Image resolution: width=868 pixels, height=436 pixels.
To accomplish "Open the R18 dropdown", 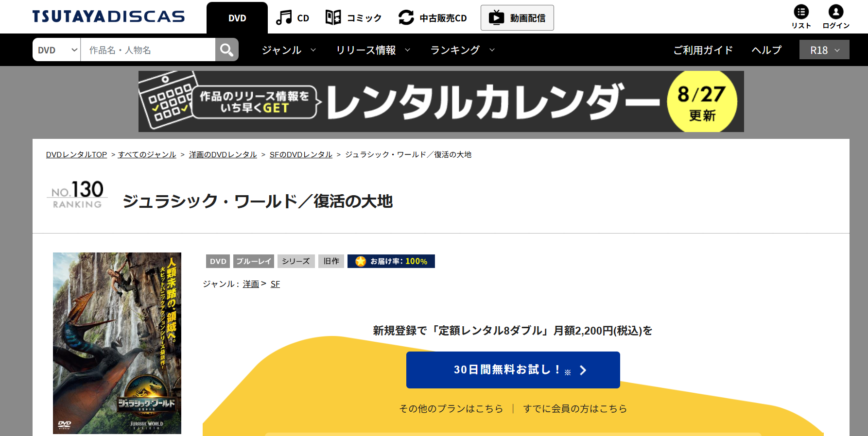I will point(824,50).
